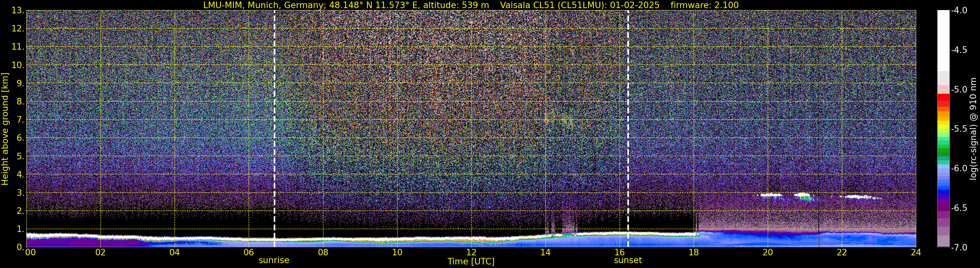
Task: Click the 'Time [UTC]' axis label
Action: point(471,262)
